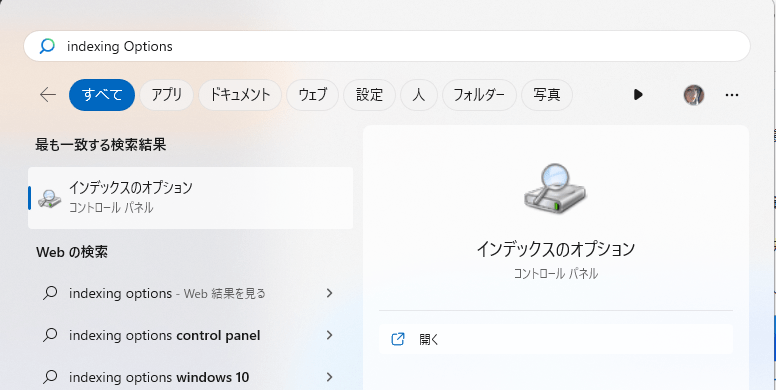Screen dimensions: 776x390
Task: Switch to the 人 filter tab
Action: [x=419, y=95]
